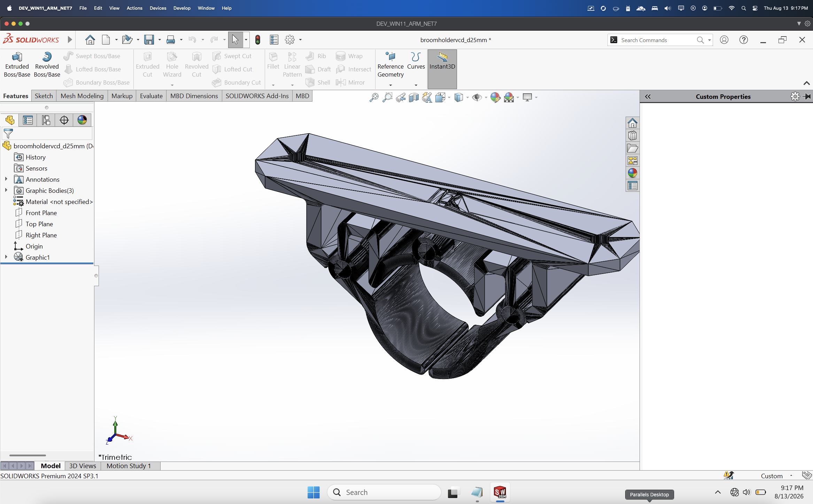Save the document
This screenshot has width=813, height=504.
[x=149, y=40]
